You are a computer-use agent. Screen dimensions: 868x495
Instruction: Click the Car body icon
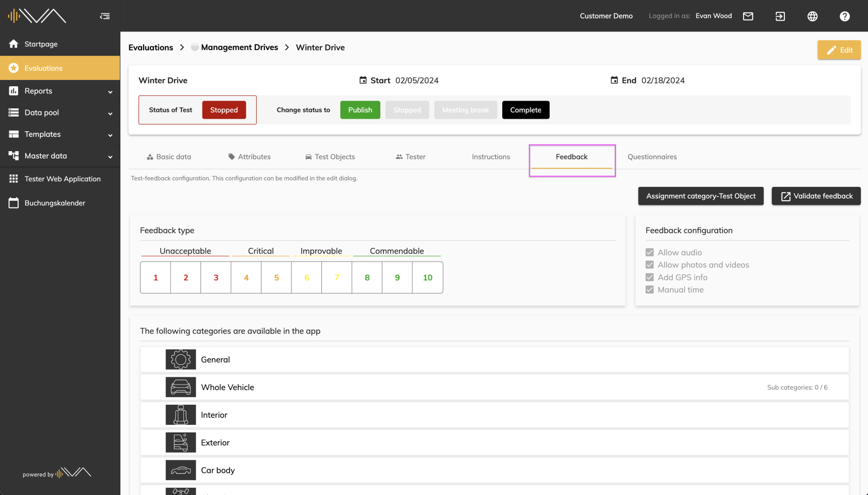click(181, 470)
